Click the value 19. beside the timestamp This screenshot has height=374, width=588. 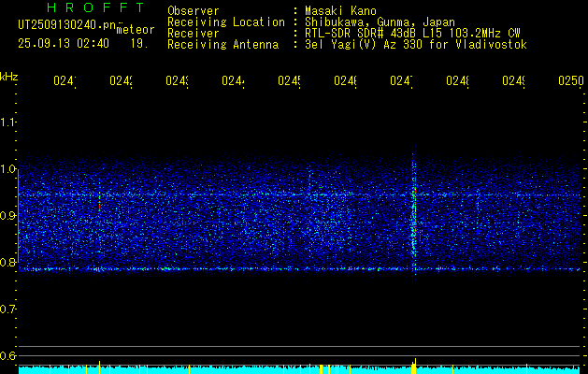point(139,44)
